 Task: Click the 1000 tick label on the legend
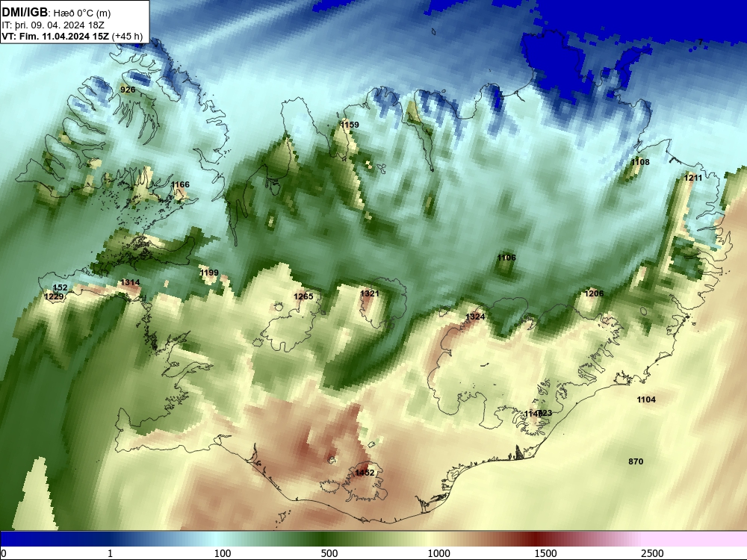pos(438,553)
